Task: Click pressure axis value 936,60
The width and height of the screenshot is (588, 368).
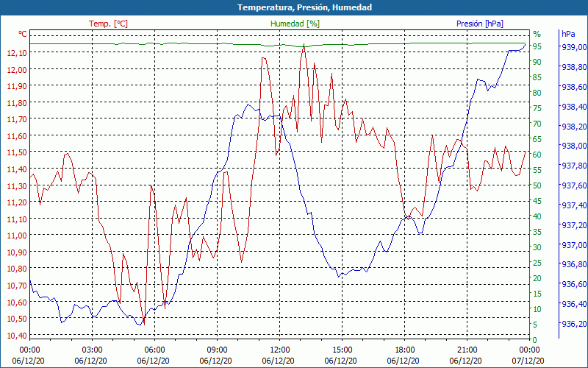Action: [x=573, y=284]
